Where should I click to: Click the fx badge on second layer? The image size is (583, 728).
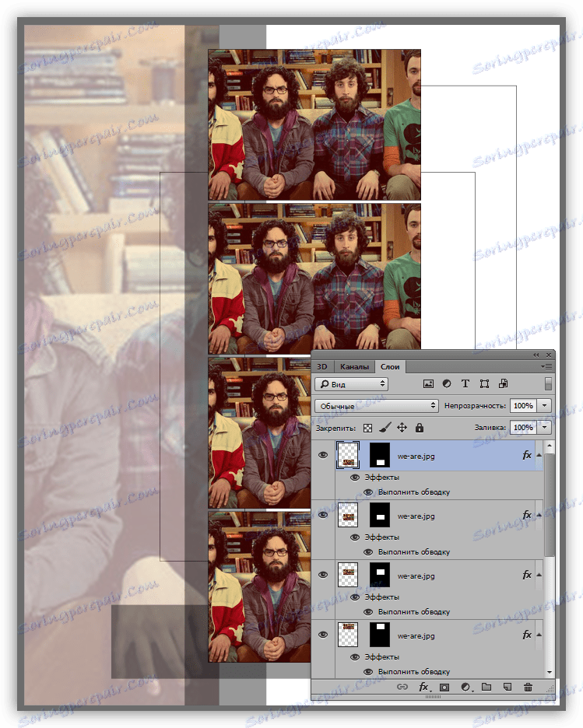[x=527, y=515]
